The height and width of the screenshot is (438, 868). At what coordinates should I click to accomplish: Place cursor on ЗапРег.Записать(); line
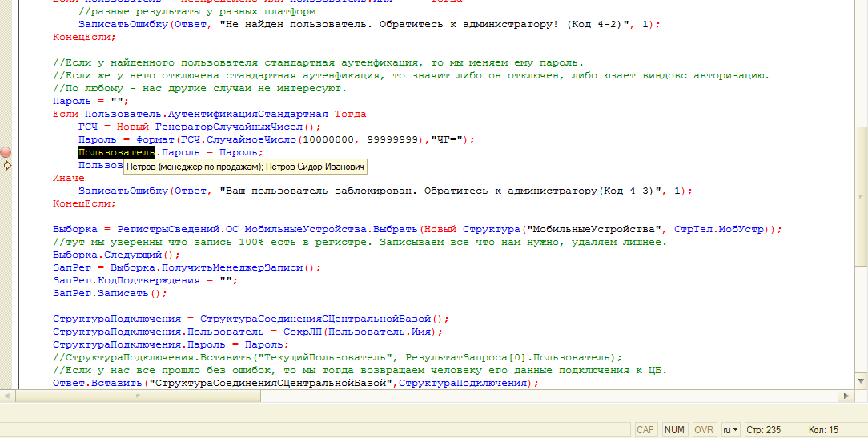104,293
